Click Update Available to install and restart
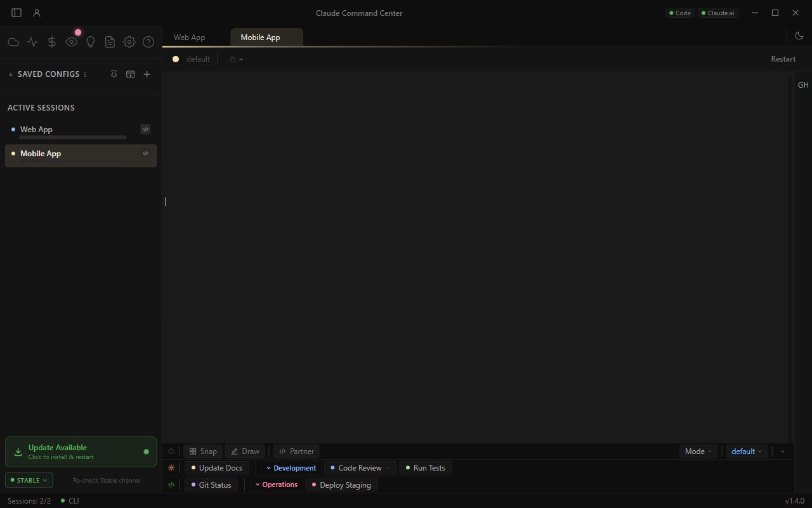 tap(81, 451)
